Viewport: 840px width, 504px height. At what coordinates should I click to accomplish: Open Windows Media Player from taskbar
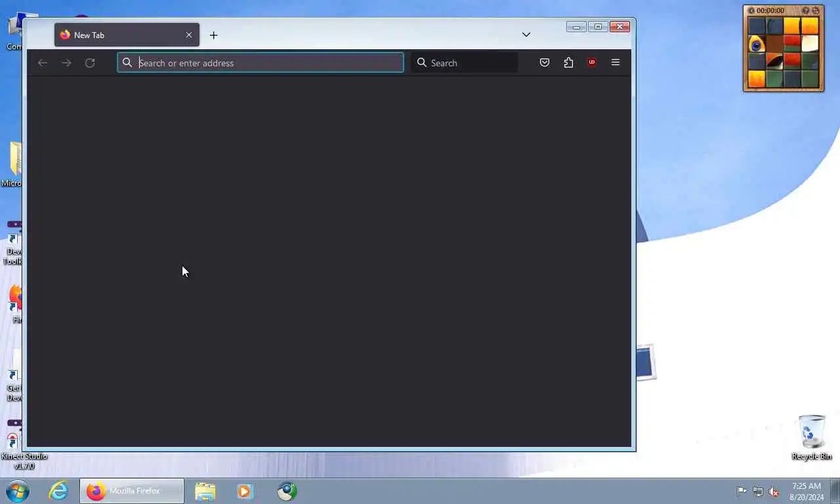click(x=245, y=491)
